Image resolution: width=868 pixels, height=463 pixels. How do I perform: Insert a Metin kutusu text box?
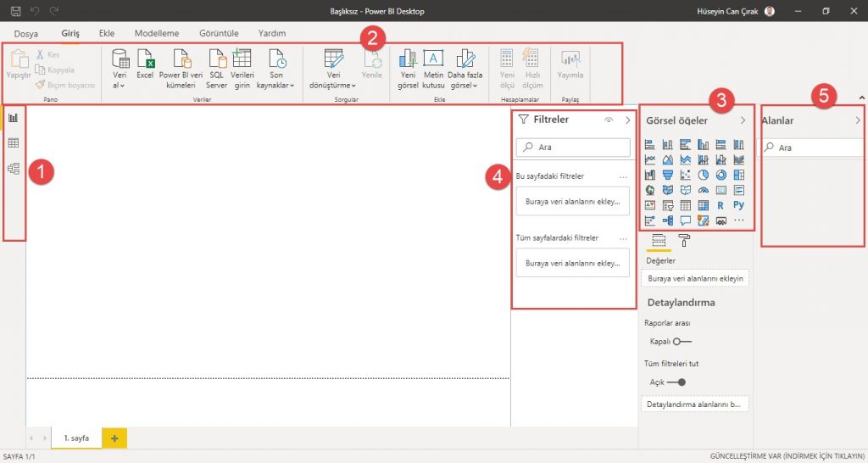pyautogui.click(x=433, y=70)
